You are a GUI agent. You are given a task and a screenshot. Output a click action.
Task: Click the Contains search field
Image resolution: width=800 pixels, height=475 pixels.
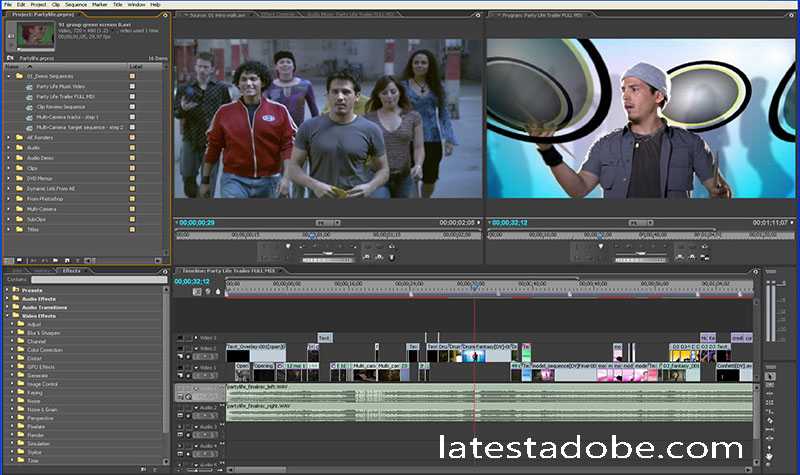(99, 280)
